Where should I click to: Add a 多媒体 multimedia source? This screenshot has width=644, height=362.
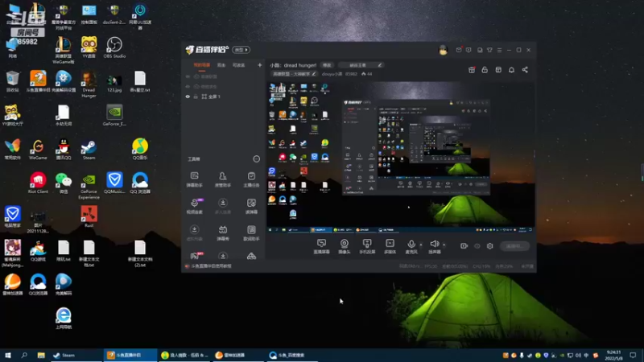click(390, 246)
